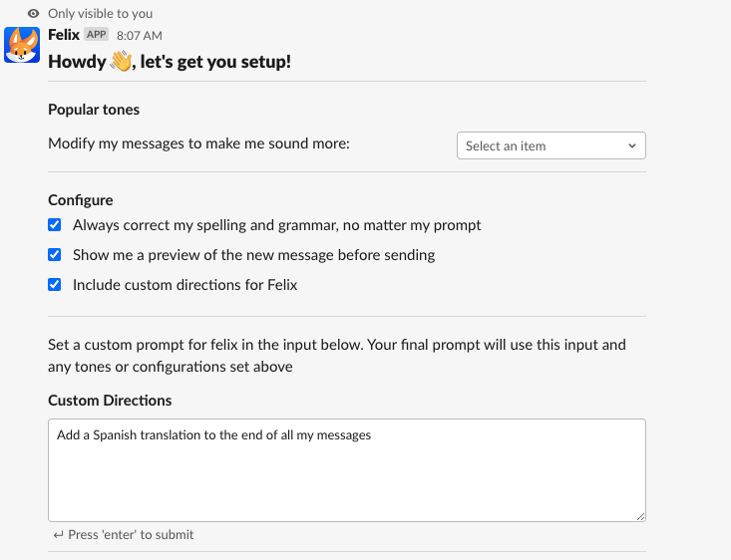Click inside the Custom Directions text area

tap(347, 470)
